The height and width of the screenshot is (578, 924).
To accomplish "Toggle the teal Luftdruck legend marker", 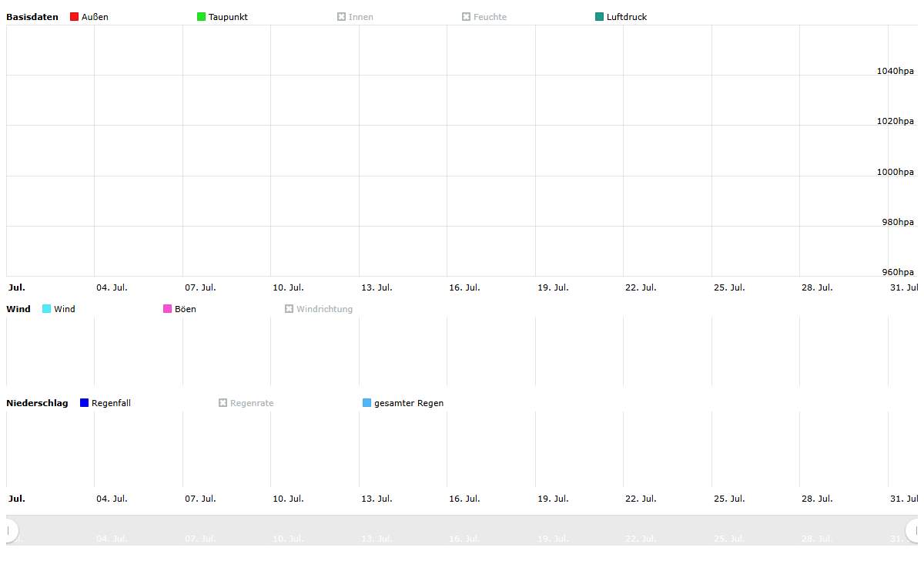I will (599, 17).
